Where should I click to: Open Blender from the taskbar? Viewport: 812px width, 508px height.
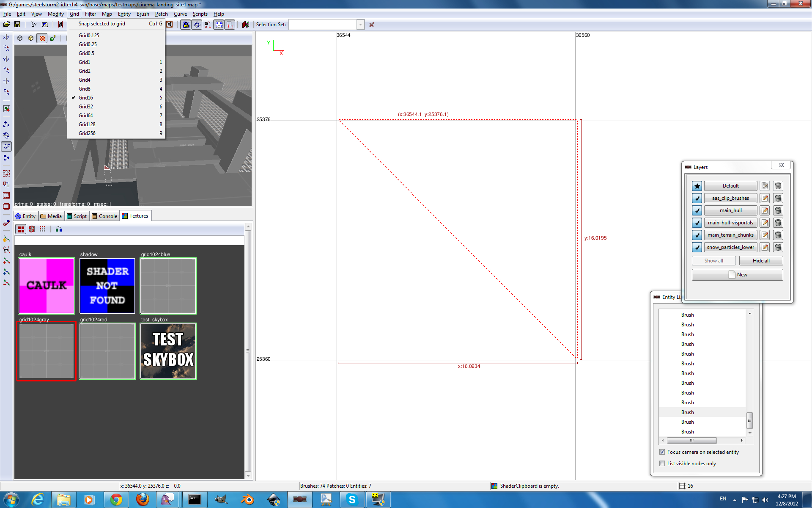[x=247, y=500]
